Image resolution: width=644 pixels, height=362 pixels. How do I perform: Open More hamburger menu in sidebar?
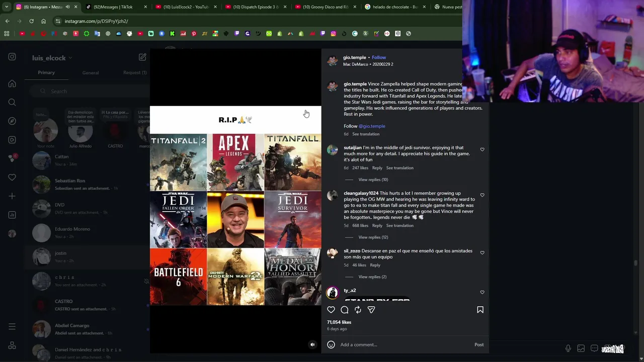click(x=12, y=327)
